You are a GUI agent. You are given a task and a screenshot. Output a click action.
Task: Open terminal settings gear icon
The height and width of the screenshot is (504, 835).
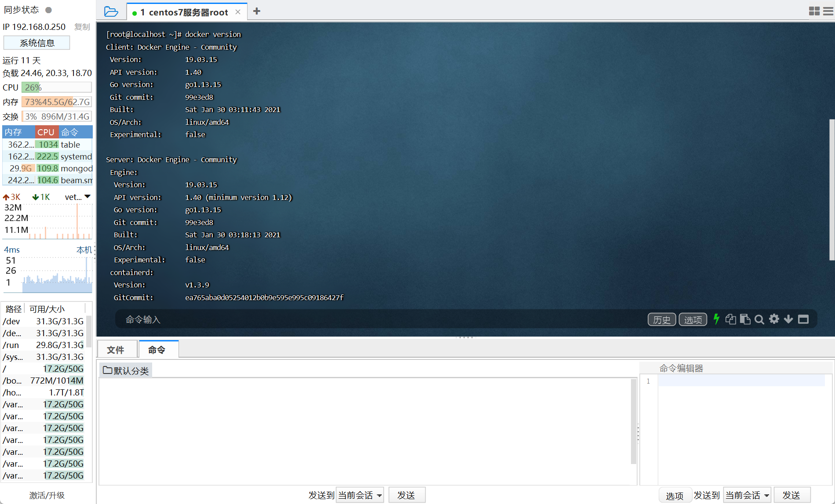774,319
